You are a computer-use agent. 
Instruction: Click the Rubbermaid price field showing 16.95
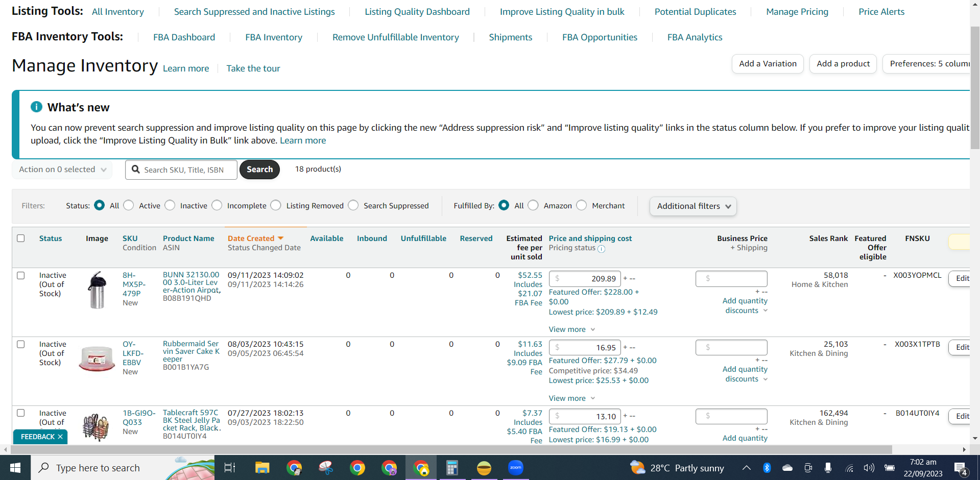pyautogui.click(x=585, y=348)
